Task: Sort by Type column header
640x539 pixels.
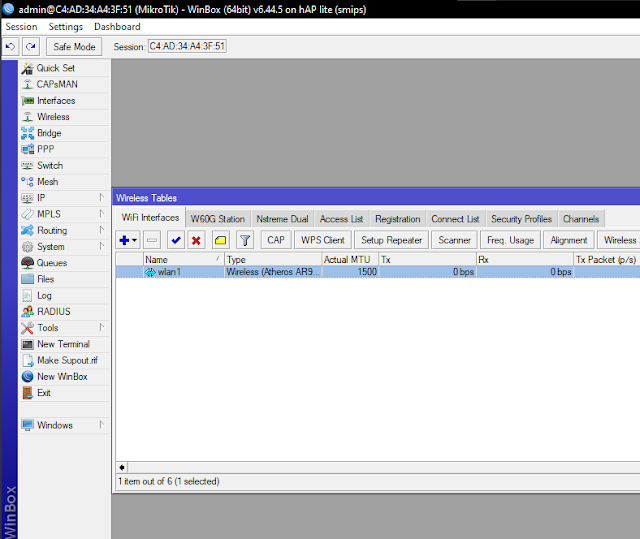Action: (273, 260)
